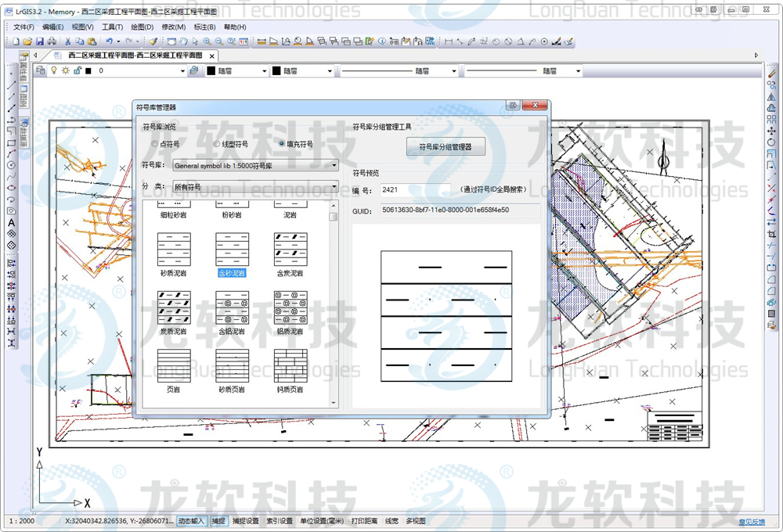Select the Text tool letter A
Screen dimensions: 783x532
point(12,222)
